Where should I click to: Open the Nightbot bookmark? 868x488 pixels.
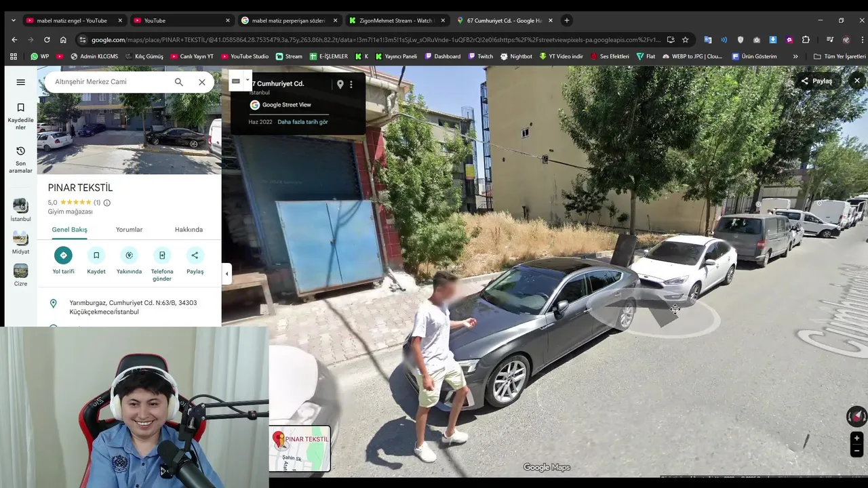click(x=516, y=56)
